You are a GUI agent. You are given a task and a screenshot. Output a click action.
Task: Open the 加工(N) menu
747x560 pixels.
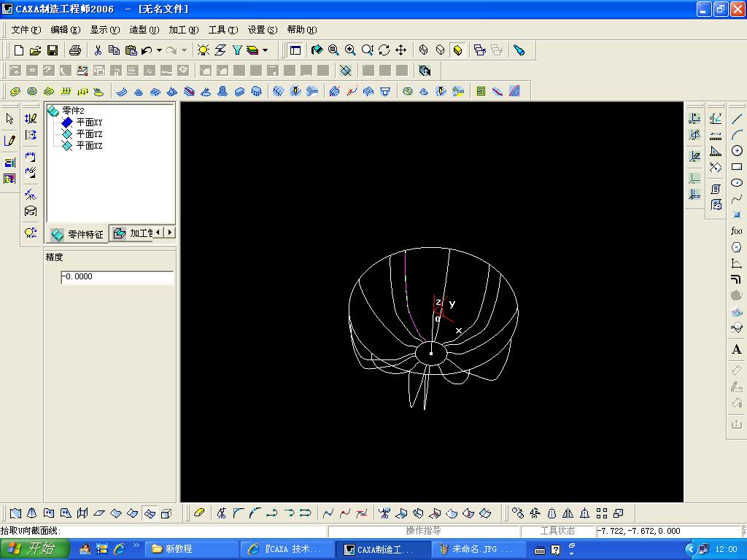[x=183, y=29]
